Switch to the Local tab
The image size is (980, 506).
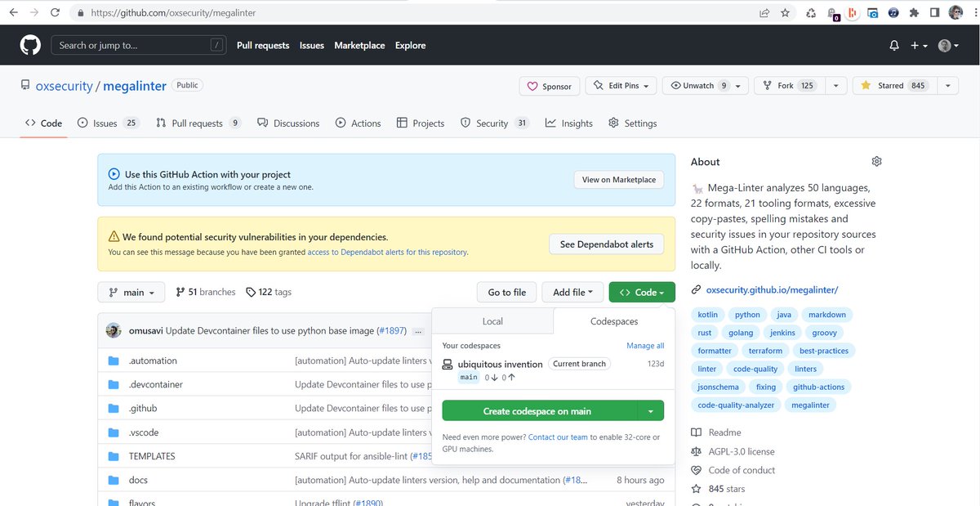click(492, 321)
